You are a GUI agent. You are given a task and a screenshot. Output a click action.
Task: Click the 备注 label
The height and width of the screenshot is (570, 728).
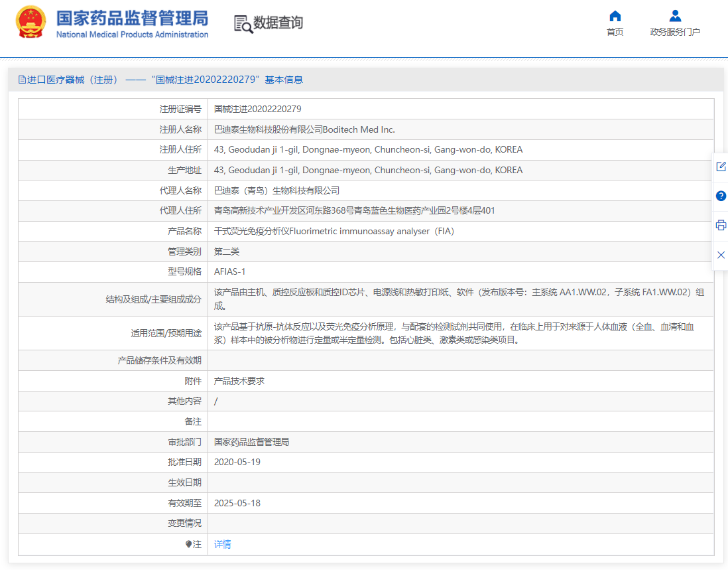[x=193, y=421]
